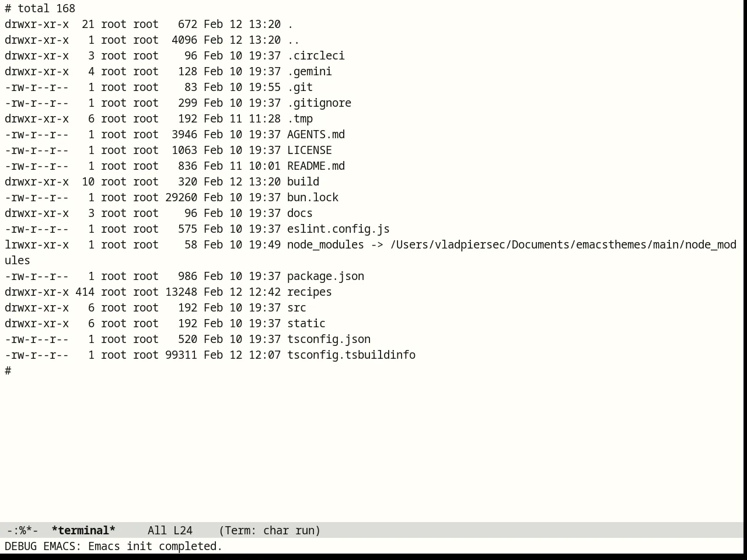Viewport: 747px width, 560px height.
Task: Click the .git file entry
Action: (300, 87)
